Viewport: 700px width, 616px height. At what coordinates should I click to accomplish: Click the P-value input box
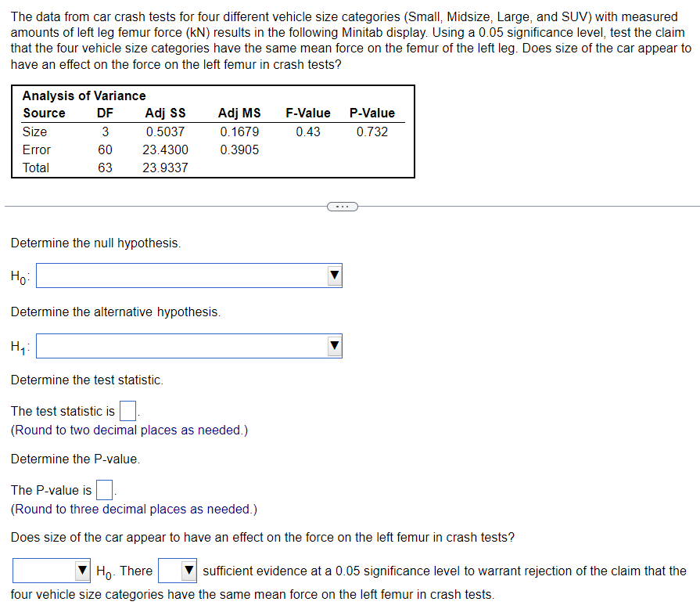coord(105,490)
